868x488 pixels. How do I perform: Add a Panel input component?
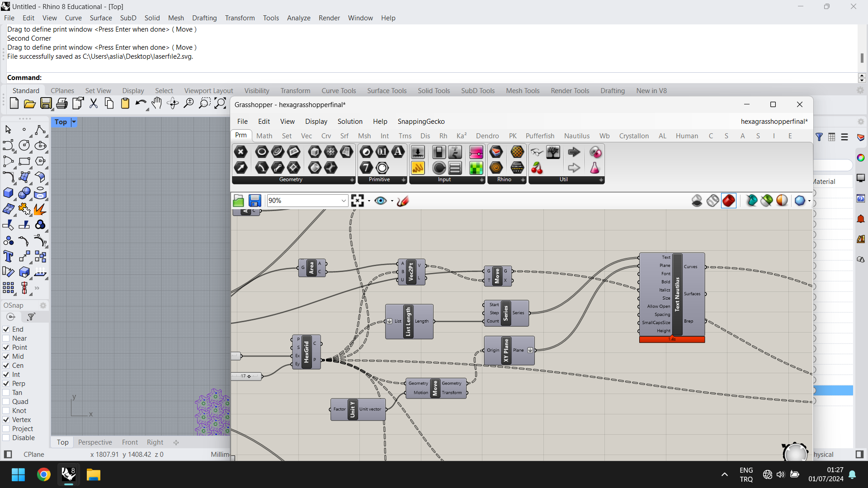[x=418, y=168]
